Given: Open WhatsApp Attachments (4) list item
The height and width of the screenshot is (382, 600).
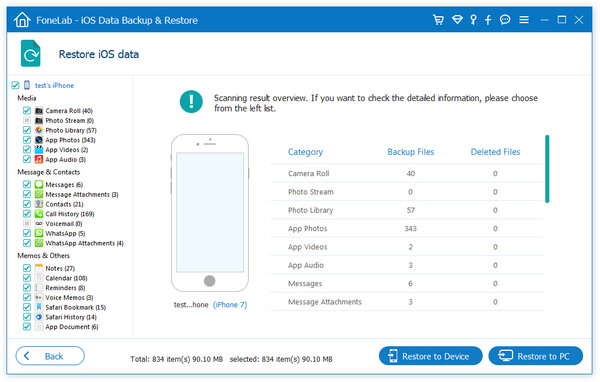Looking at the screenshot, I should [85, 243].
